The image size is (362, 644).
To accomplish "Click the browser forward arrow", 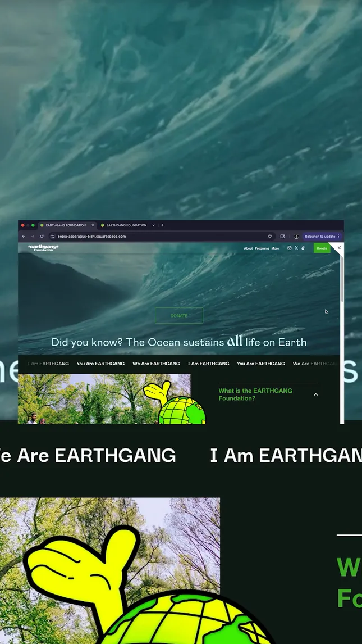I will tap(33, 237).
